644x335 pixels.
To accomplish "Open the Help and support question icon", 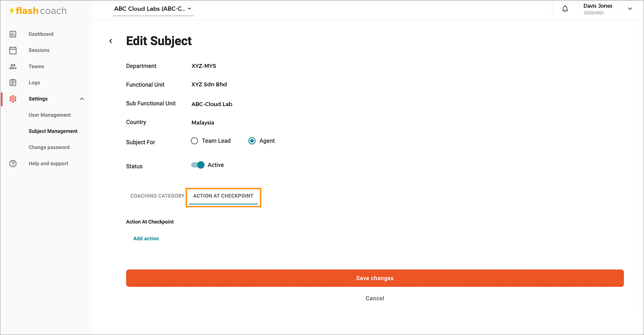I will [x=13, y=164].
